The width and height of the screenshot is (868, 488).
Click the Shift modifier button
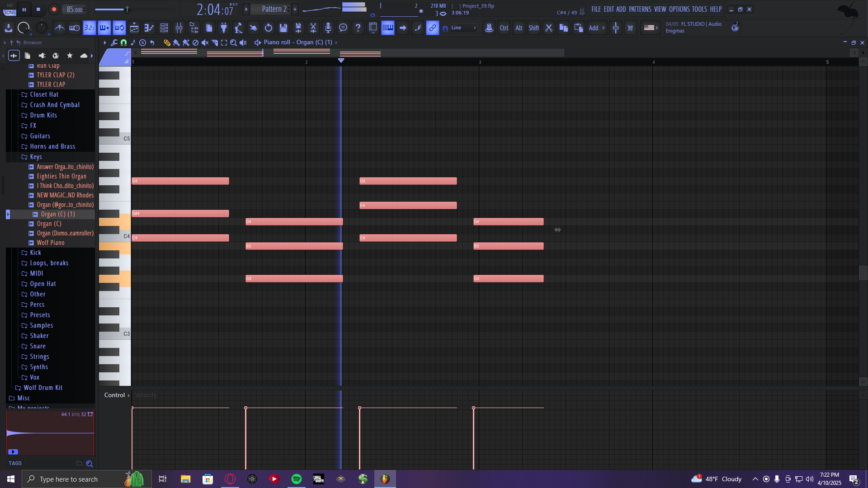(533, 28)
